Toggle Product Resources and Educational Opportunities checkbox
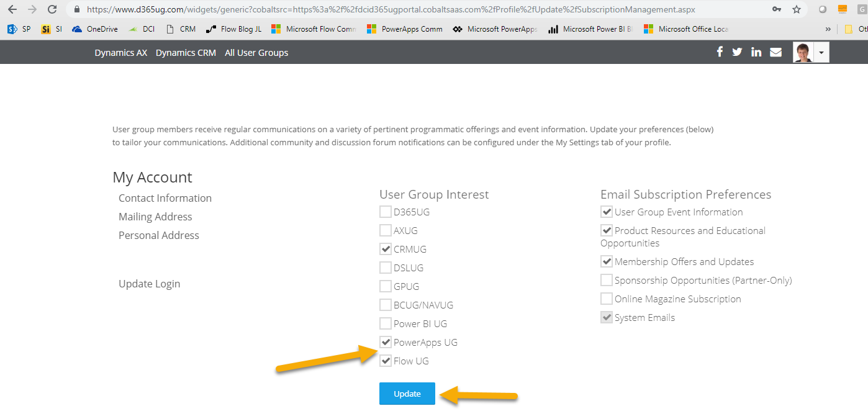868x419 pixels. click(x=607, y=230)
